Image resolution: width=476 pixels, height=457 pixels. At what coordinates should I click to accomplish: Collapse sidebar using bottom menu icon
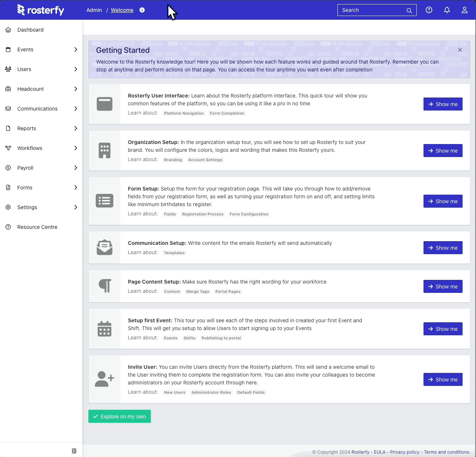pyautogui.click(x=74, y=451)
